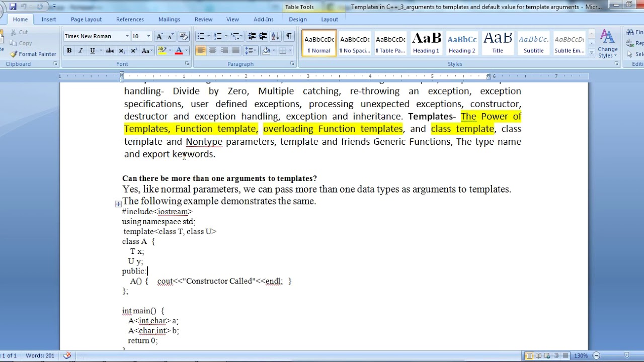644x362 pixels.
Task: Open the References tab
Action: 130,19
